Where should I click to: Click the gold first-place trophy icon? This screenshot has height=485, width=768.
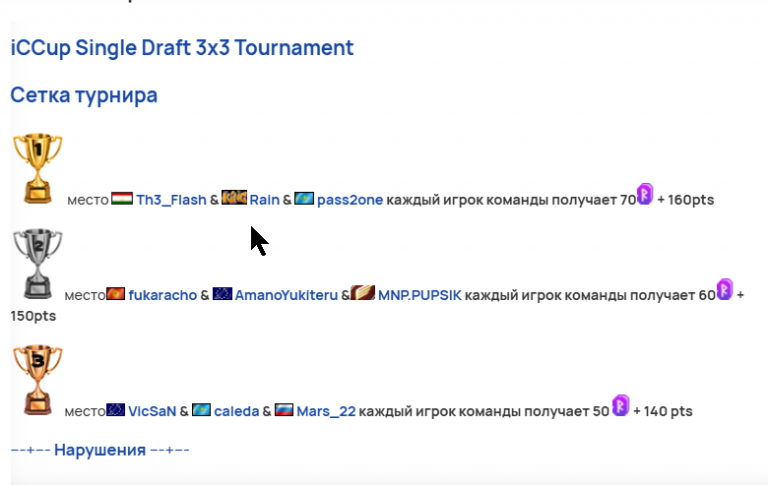point(38,169)
